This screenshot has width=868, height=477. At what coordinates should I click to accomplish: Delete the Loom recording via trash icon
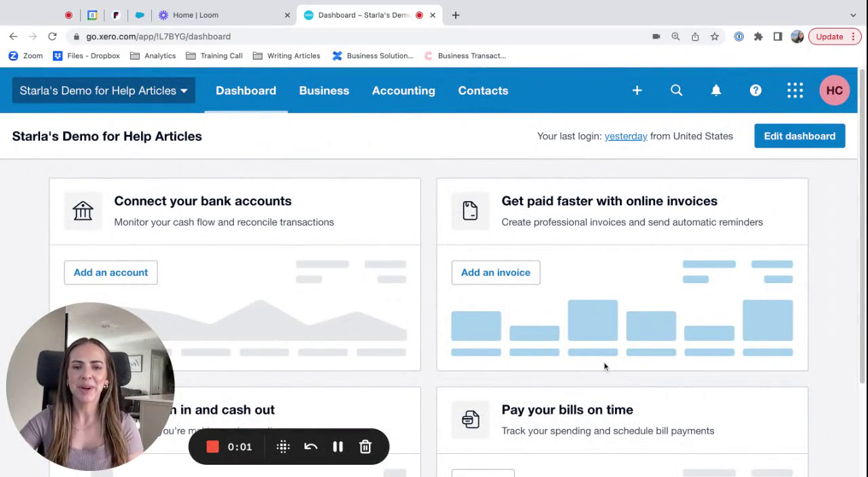click(x=365, y=447)
